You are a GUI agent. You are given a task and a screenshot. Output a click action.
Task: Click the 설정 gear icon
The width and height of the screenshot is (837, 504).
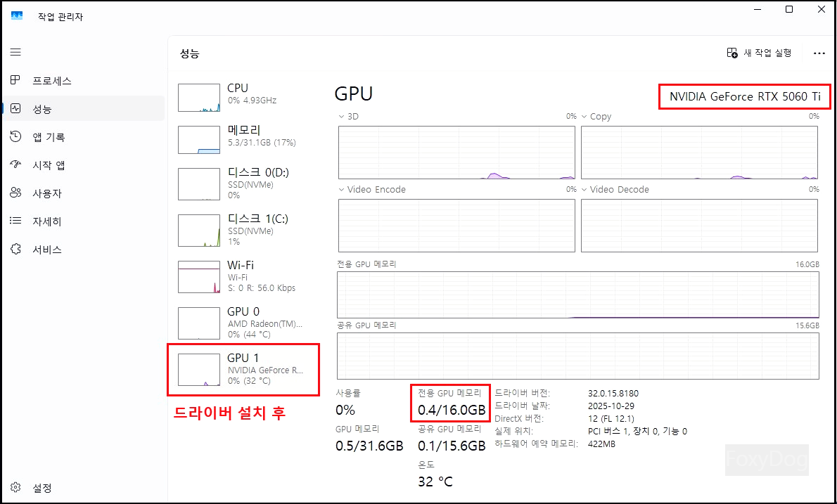(x=15, y=487)
